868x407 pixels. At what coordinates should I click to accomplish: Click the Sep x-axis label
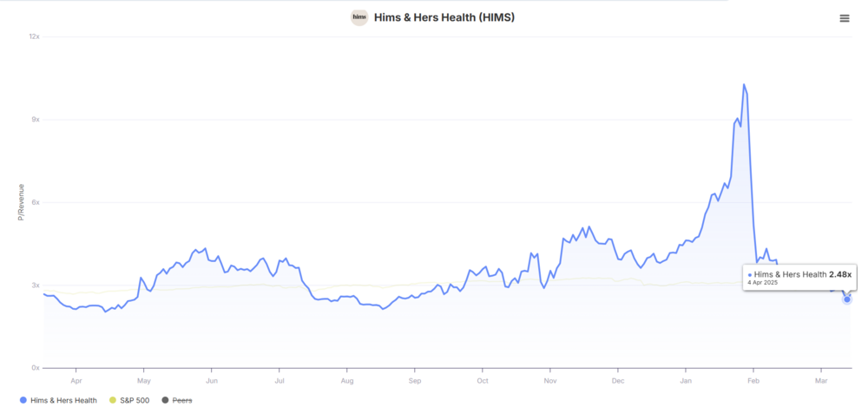[415, 382]
